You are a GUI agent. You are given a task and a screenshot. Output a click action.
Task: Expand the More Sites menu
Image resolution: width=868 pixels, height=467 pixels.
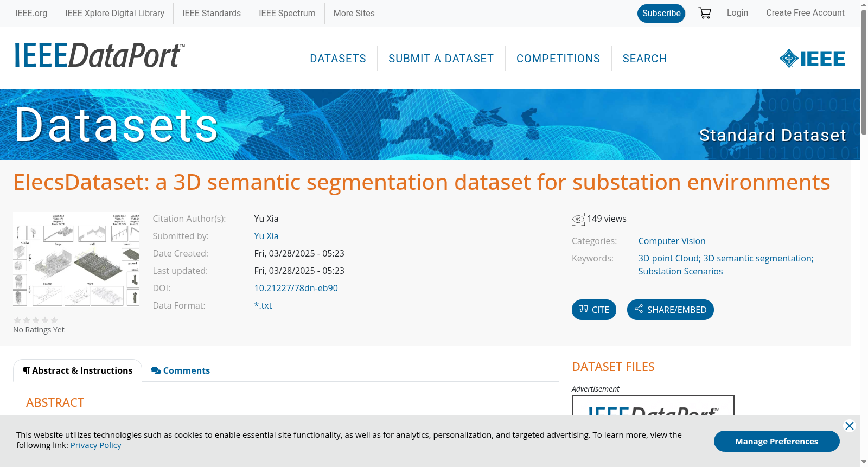tap(354, 14)
